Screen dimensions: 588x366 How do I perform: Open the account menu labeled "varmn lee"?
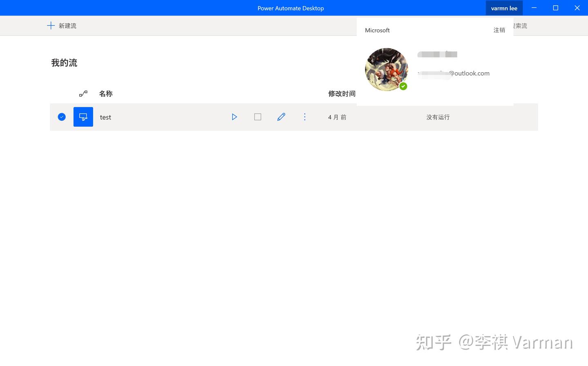[504, 8]
